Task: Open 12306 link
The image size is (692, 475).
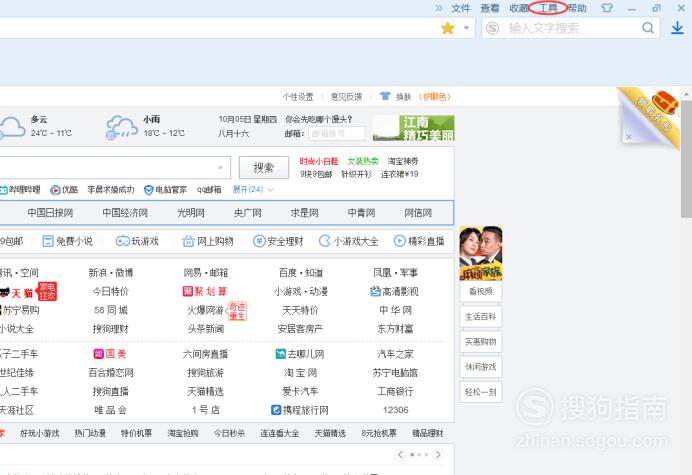Action: [395, 410]
